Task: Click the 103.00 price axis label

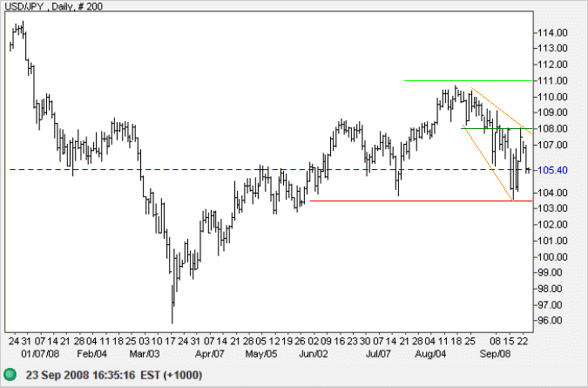Action: coord(552,208)
